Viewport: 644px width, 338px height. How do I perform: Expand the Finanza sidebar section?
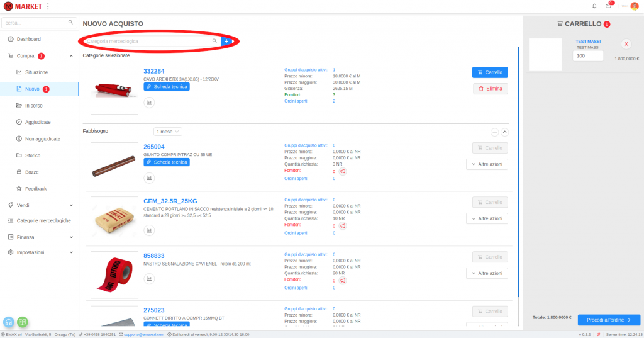(40, 237)
